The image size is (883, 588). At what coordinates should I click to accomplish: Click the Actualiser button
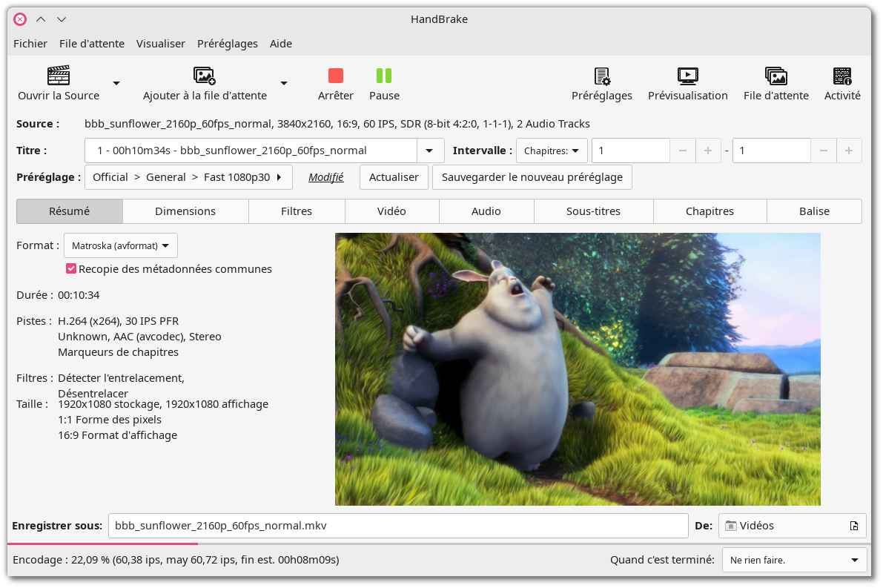pos(394,177)
